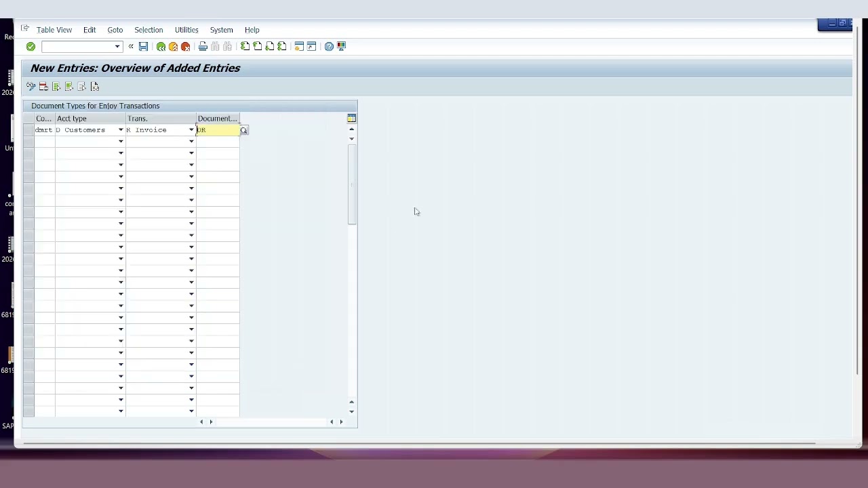Click the Co... column header
868x488 pixels.
tap(44, 119)
